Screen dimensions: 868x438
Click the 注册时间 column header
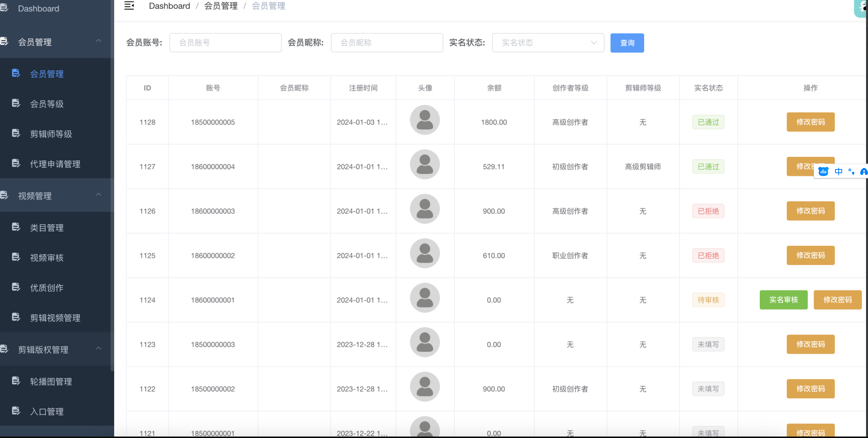click(x=363, y=88)
